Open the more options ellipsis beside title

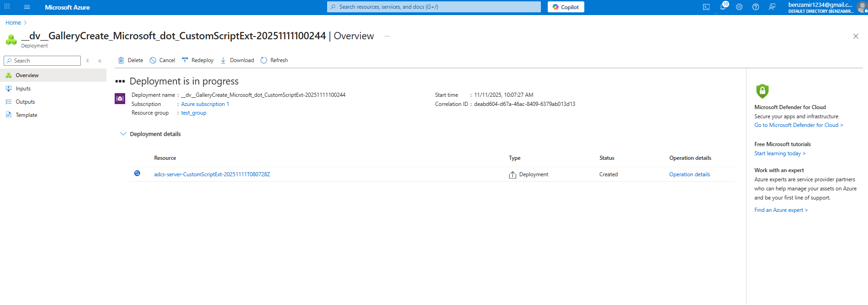click(387, 36)
